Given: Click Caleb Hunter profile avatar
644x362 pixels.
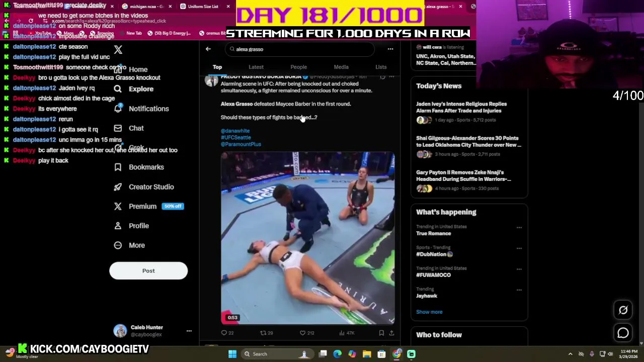Looking at the screenshot, I should coord(120,330).
